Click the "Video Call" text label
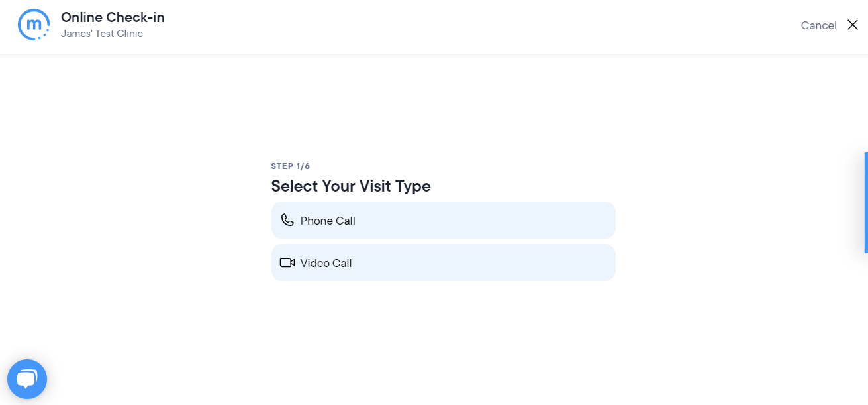The width and height of the screenshot is (868, 405). point(326,263)
